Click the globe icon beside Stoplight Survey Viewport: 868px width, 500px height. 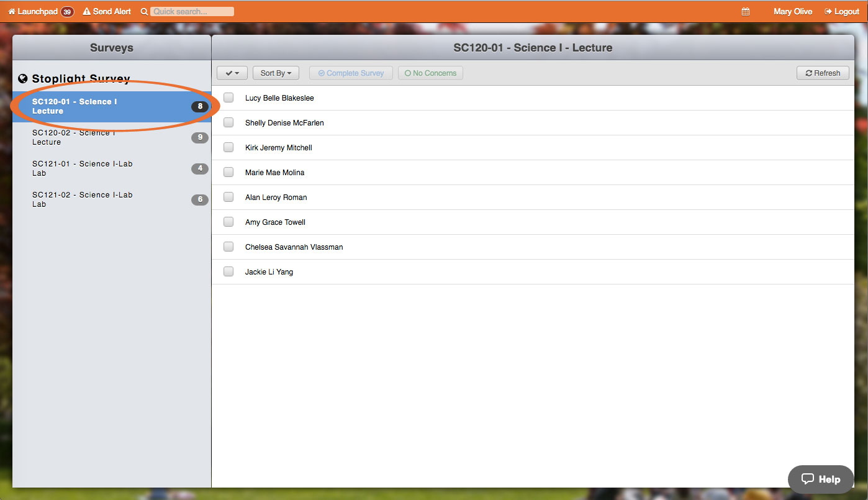[x=23, y=78]
